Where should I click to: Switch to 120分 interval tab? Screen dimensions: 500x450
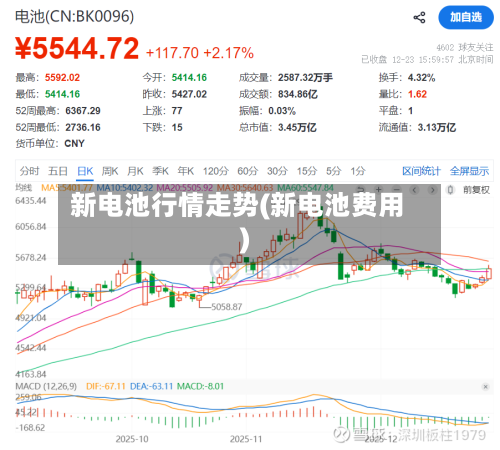point(216,171)
